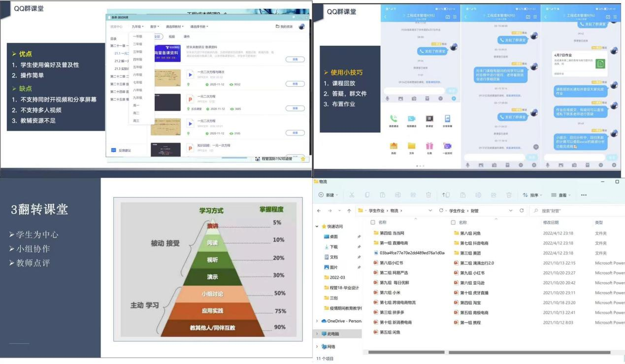Click the 海量备课资料 thumbnail
The width and height of the screenshot is (625, 364).
[x=167, y=54]
